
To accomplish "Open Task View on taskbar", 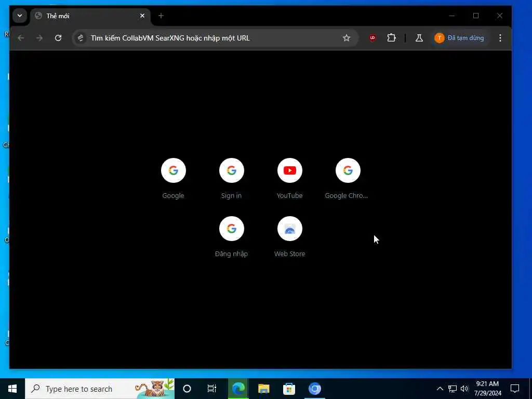I will coord(212,389).
